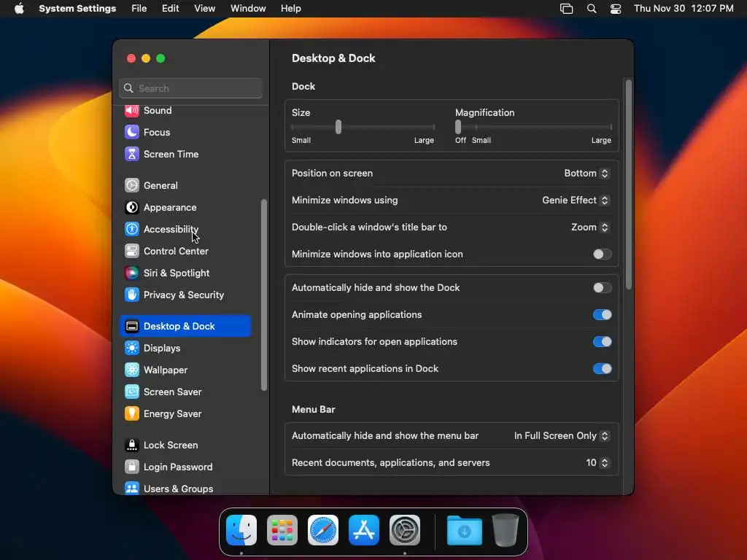Open Privacy & Security hand icon

click(x=132, y=295)
